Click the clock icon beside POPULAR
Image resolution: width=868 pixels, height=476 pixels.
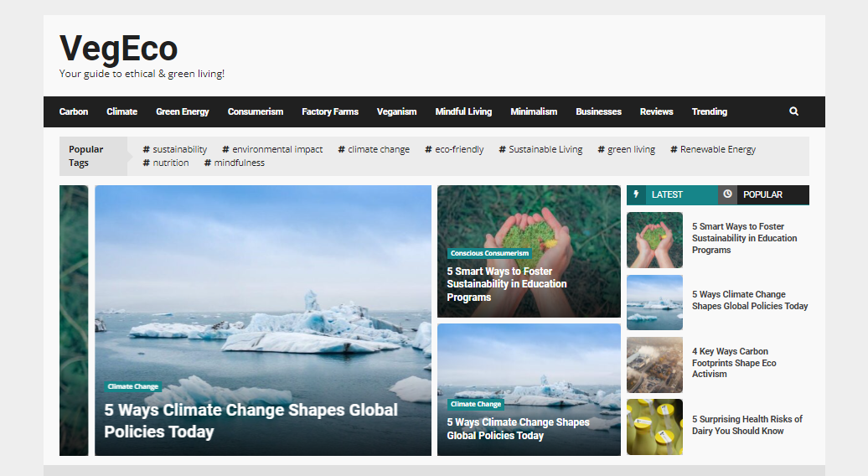pyautogui.click(x=727, y=194)
